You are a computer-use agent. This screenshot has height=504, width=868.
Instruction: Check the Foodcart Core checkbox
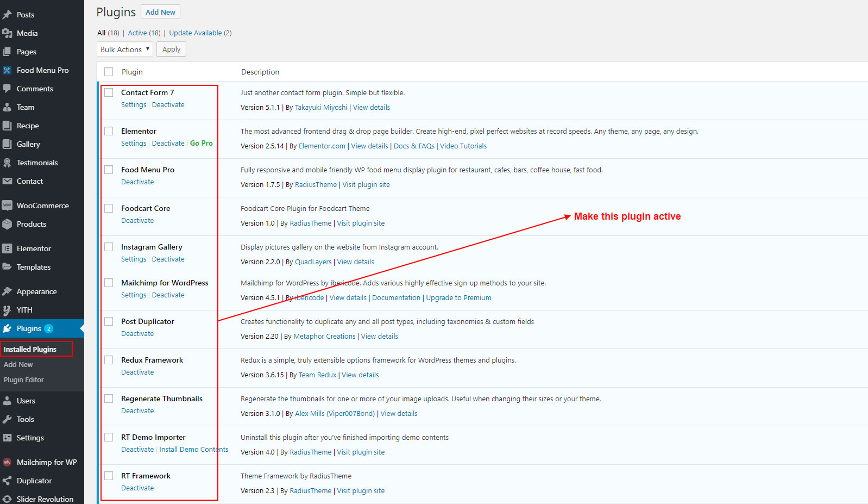point(109,208)
